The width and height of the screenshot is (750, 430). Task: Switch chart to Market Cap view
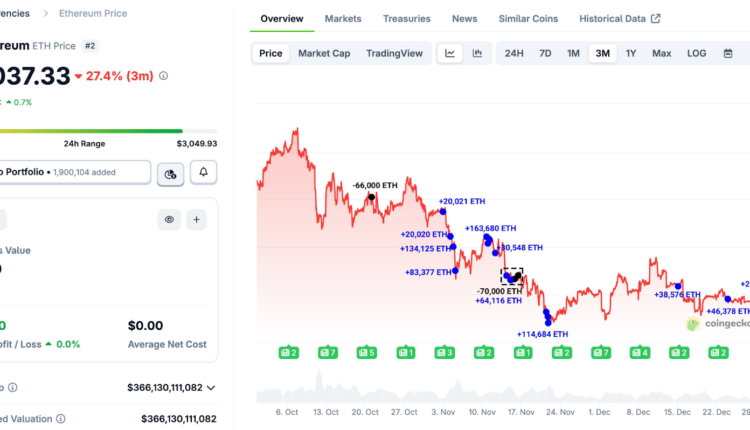[324, 53]
